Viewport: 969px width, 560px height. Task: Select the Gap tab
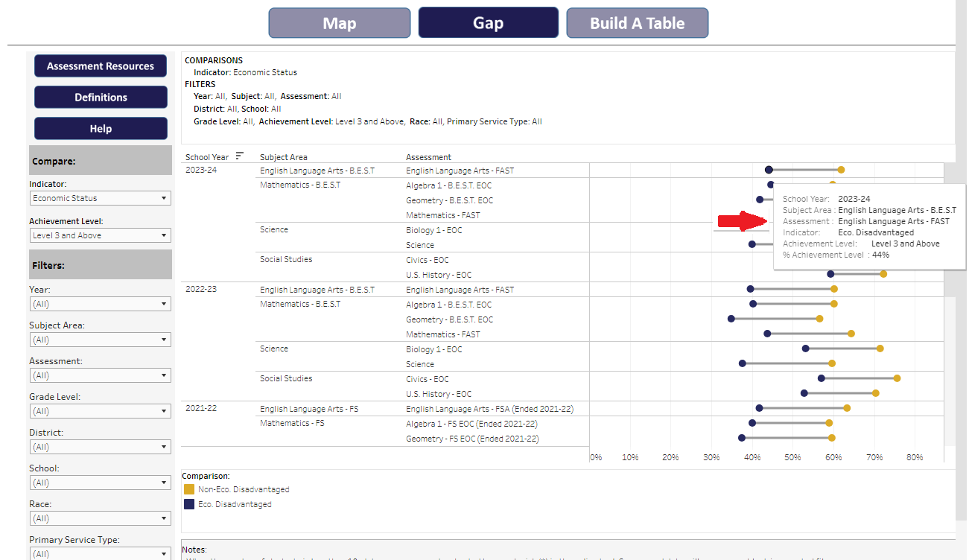click(x=488, y=22)
